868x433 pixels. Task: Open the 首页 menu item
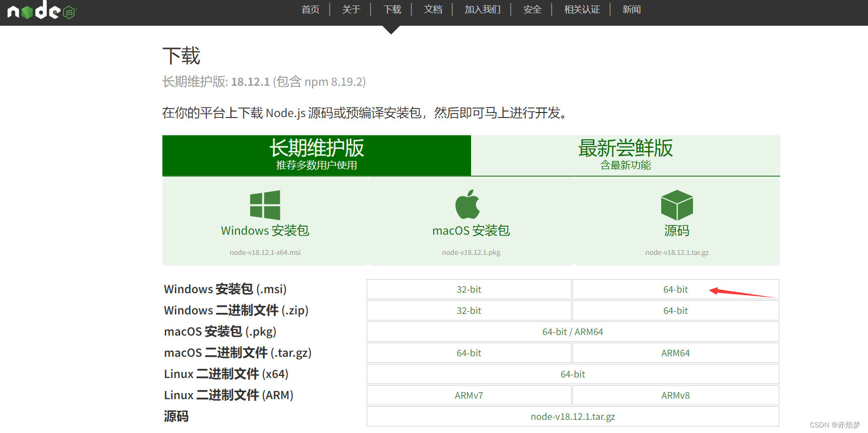pos(310,10)
